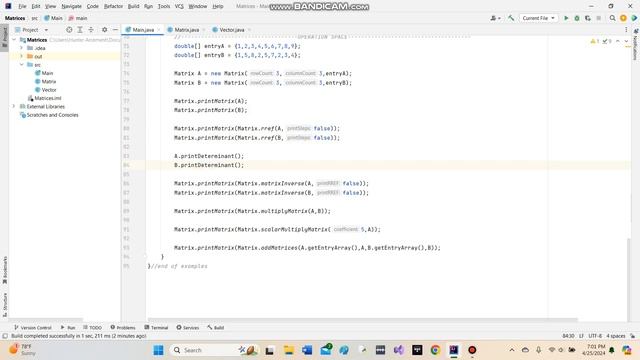Hide the Project tool window

point(115,30)
